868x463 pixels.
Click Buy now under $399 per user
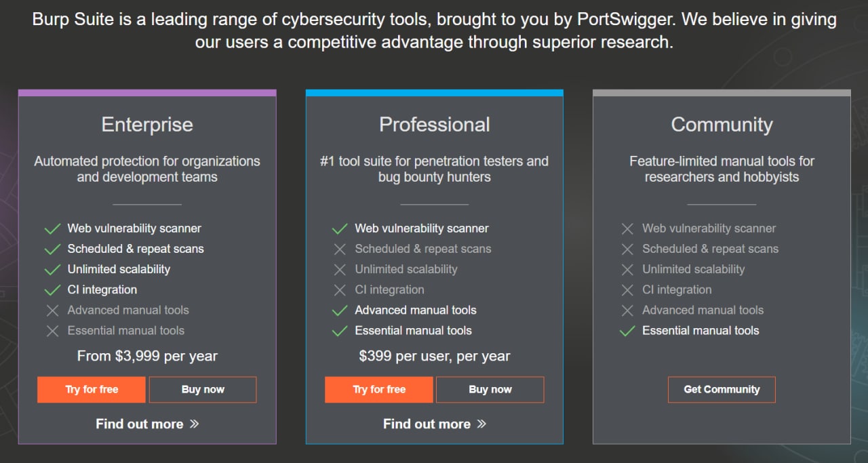490,390
